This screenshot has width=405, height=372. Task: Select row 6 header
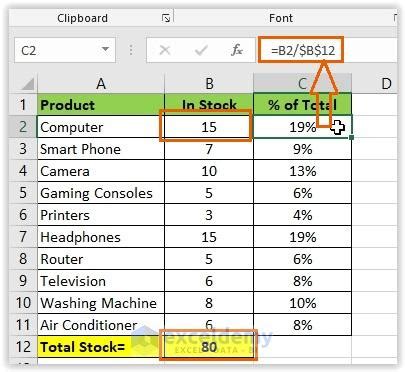pos(23,215)
